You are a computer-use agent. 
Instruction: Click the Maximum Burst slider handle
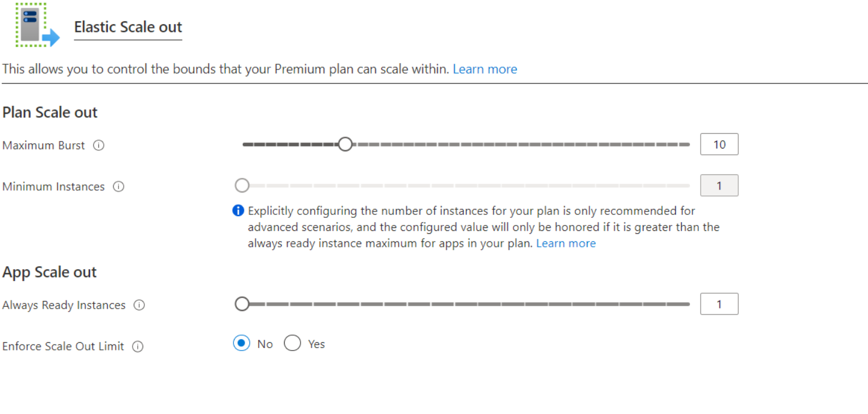pos(345,144)
